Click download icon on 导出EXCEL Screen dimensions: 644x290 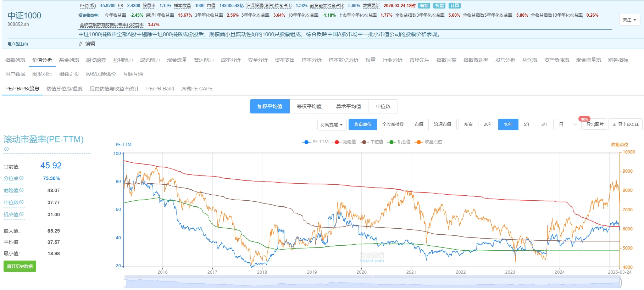pyautogui.click(x=614, y=124)
